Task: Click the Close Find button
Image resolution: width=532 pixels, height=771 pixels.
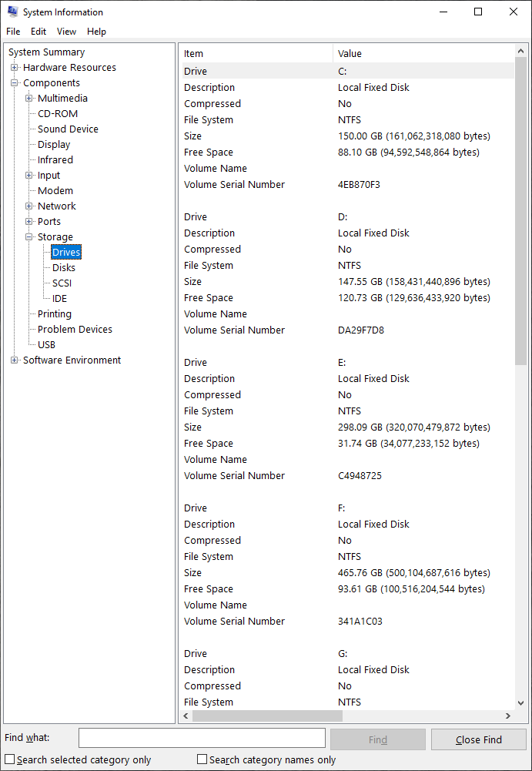Action: 479,739
